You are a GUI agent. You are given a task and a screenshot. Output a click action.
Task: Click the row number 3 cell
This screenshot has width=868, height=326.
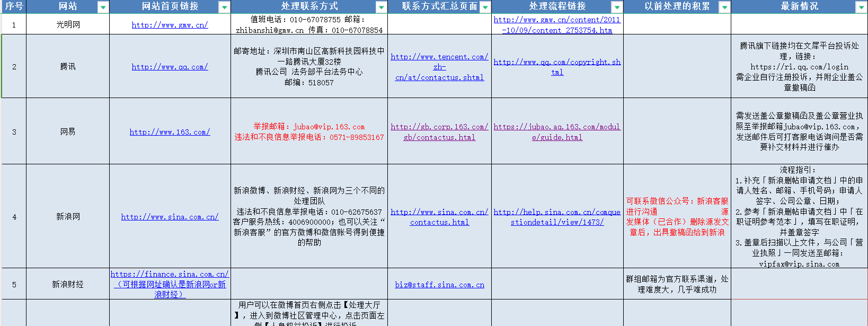pos(14,131)
